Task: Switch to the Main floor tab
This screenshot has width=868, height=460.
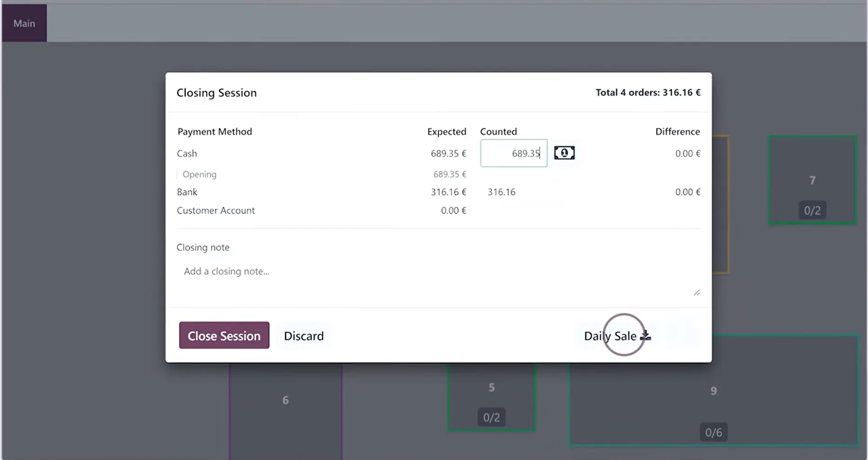Action: pos(24,23)
